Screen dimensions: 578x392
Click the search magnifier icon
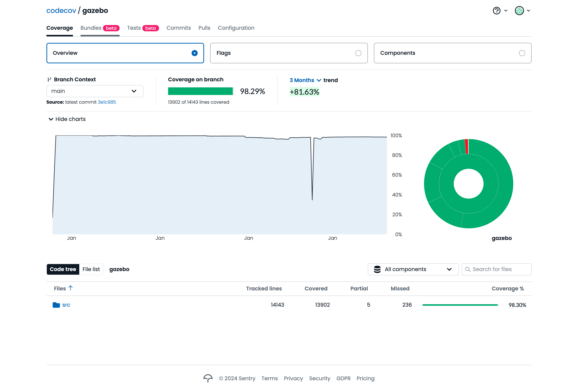coord(468,269)
